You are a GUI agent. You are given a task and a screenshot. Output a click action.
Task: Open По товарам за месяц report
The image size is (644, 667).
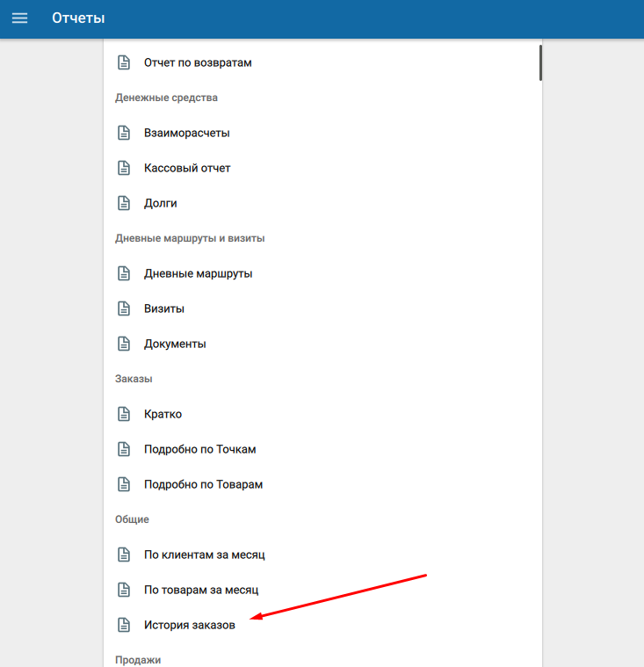(200, 590)
